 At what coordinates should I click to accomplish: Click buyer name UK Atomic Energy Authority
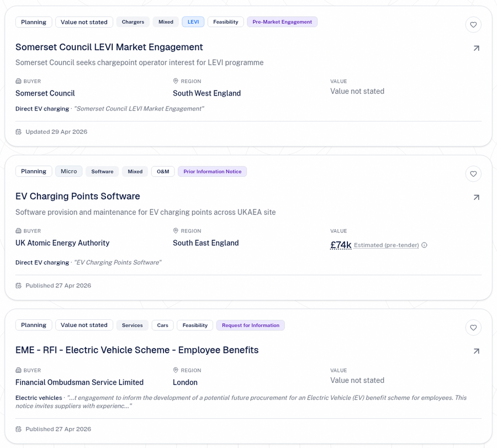(62, 243)
